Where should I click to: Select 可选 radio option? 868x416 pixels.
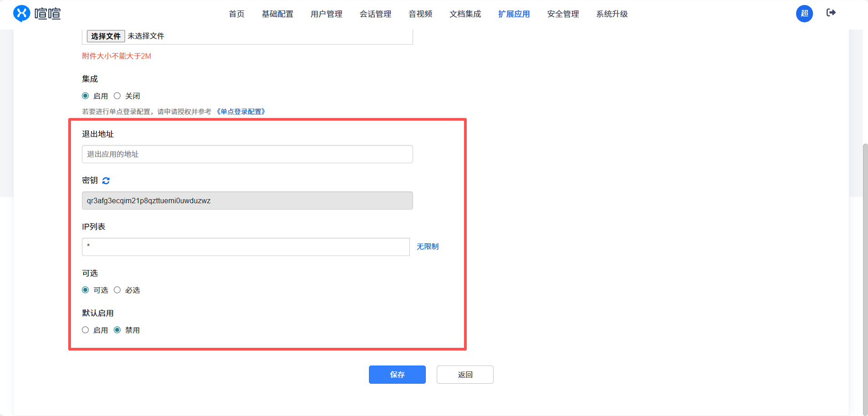click(86, 290)
